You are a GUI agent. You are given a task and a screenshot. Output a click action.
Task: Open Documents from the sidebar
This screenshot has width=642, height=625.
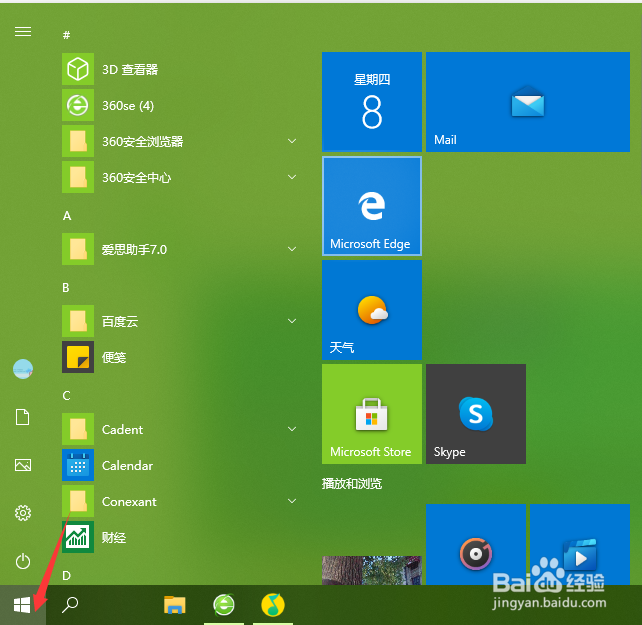click(x=23, y=417)
